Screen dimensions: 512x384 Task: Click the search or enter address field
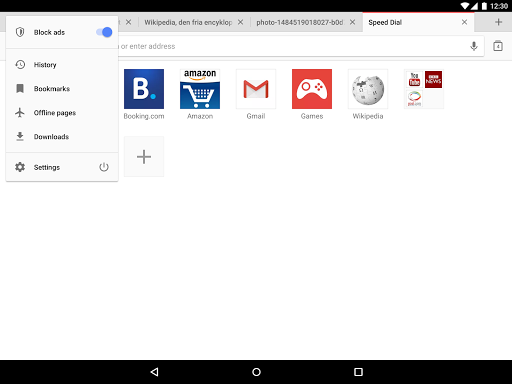pyautogui.click(x=293, y=46)
